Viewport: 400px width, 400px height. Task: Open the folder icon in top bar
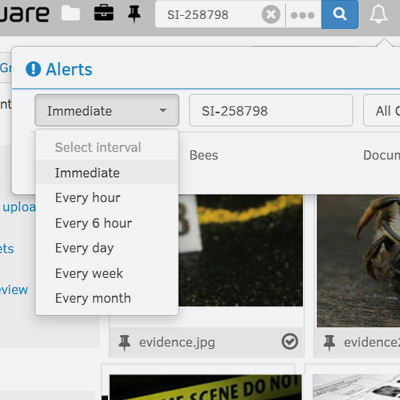click(x=71, y=14)
